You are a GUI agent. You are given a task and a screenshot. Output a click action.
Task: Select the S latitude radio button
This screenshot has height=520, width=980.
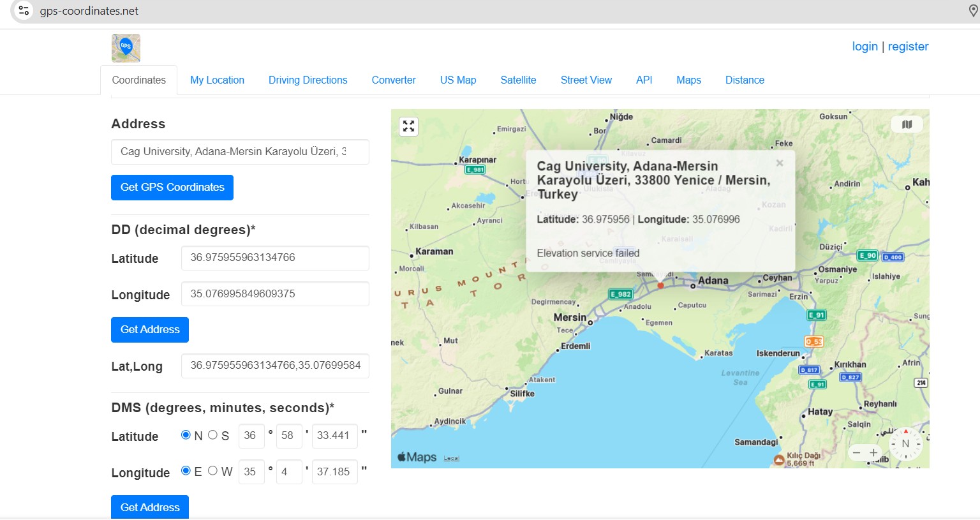(212, 435)
